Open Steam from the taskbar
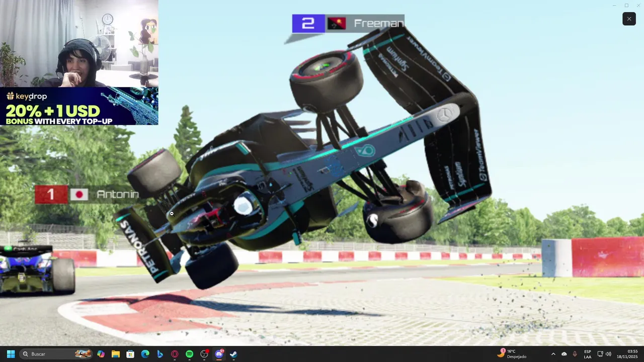 (x=233, y=354)
